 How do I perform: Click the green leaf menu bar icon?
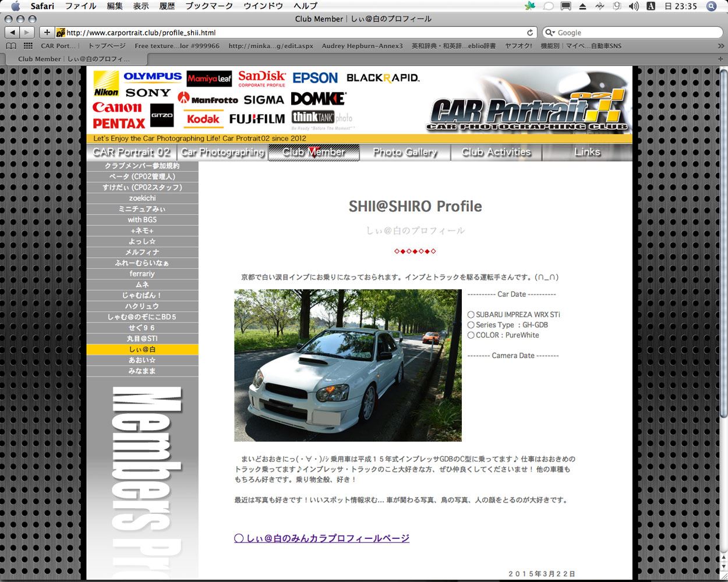click(530, 6)
